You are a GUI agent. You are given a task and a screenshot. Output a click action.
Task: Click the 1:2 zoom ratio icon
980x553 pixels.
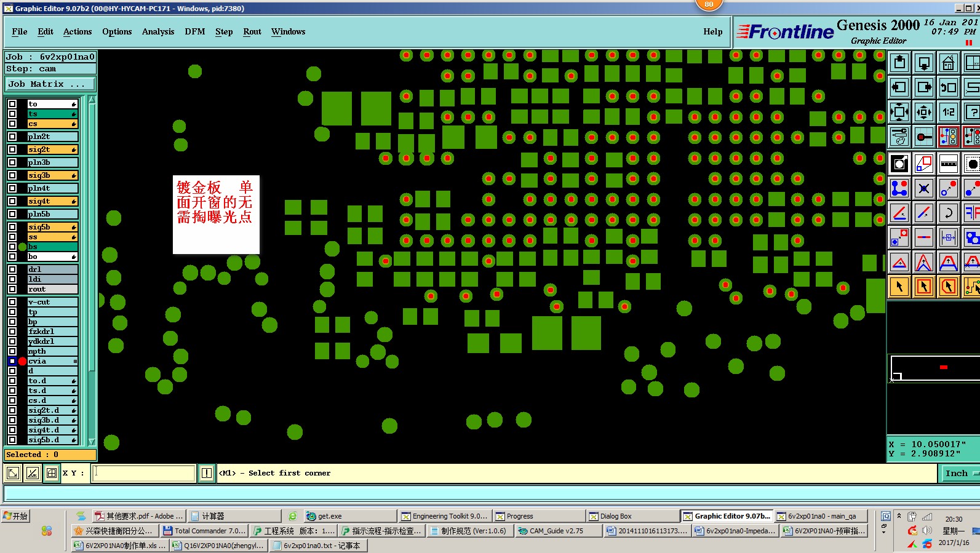(x=949, y=112)
